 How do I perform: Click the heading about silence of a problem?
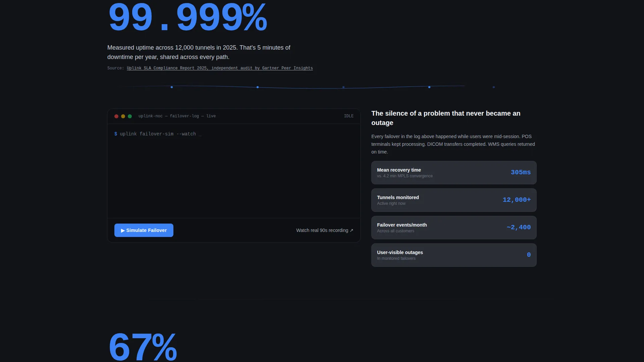click(x=446, y=118)
